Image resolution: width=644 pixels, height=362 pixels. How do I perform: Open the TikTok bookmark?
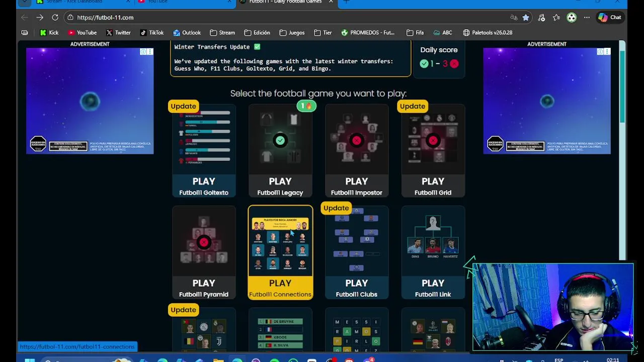[x=151, y=33]
